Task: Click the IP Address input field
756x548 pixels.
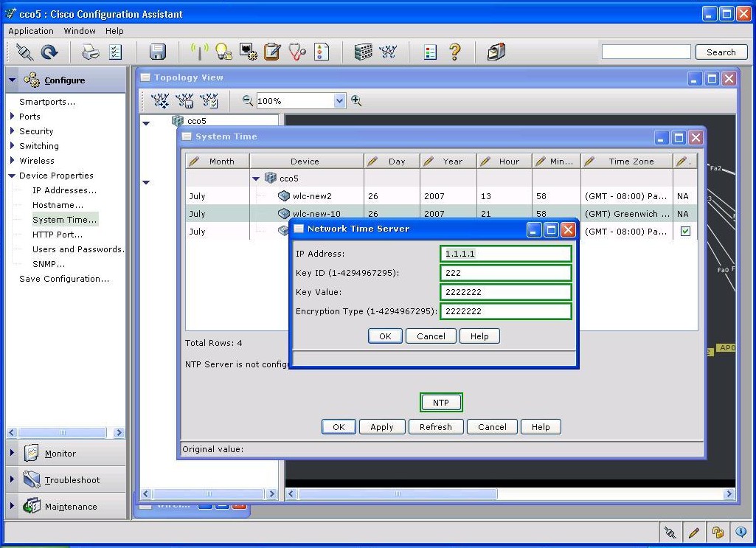Action: pos(506,254)
